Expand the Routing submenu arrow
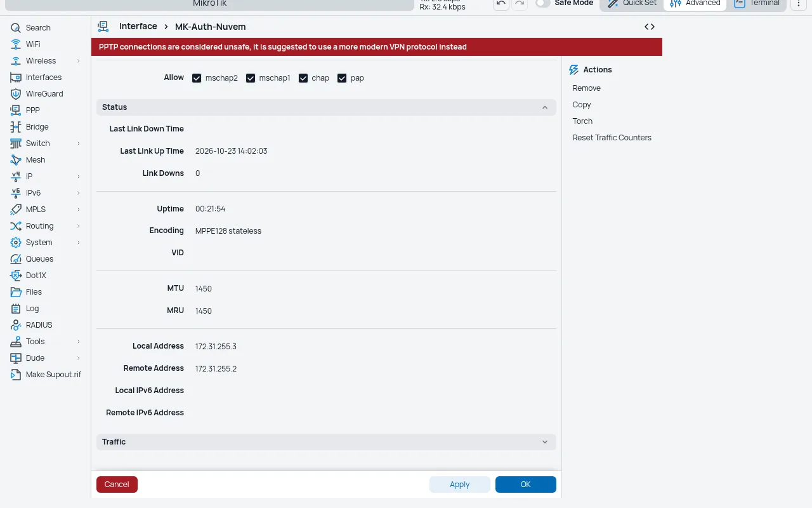The image size is (812, 508). [x=79, y=226]
